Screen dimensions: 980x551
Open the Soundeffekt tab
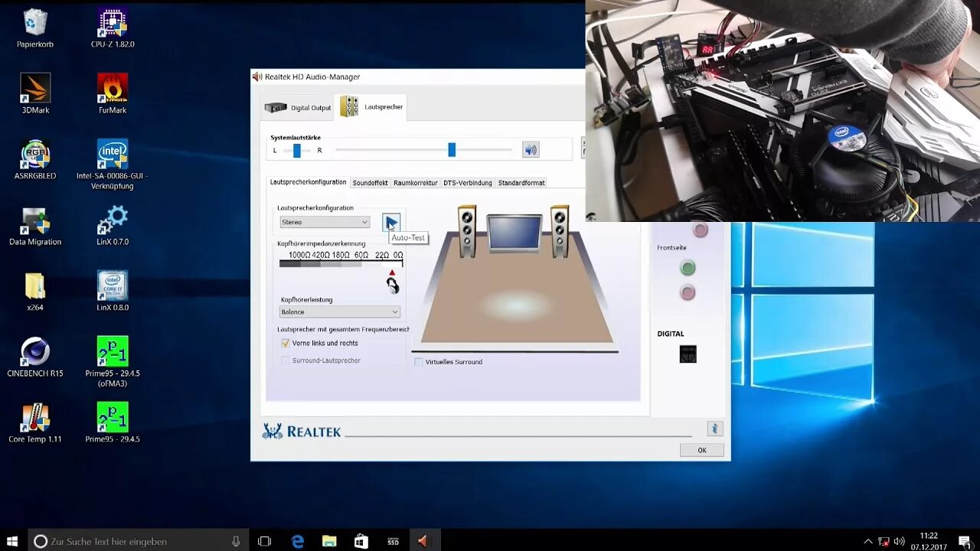pyautogui.click(x=370, y=183)
